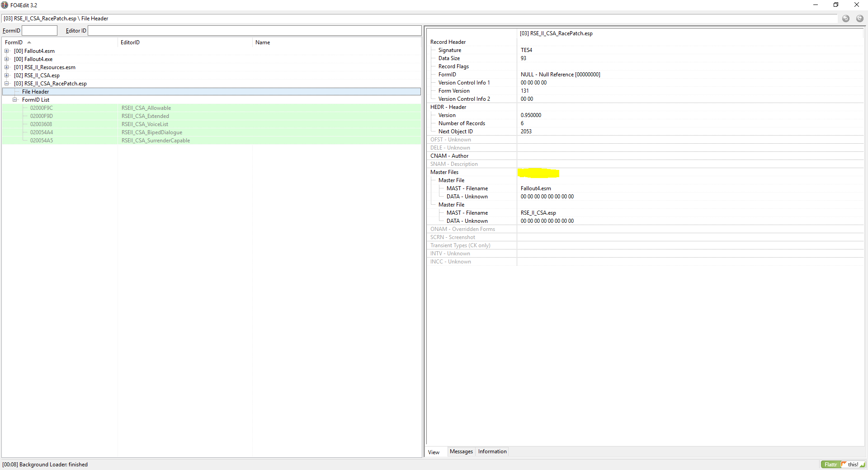868x470 pixels.
Task: Click the Flattr this! donation button
Action: (843, 465)
